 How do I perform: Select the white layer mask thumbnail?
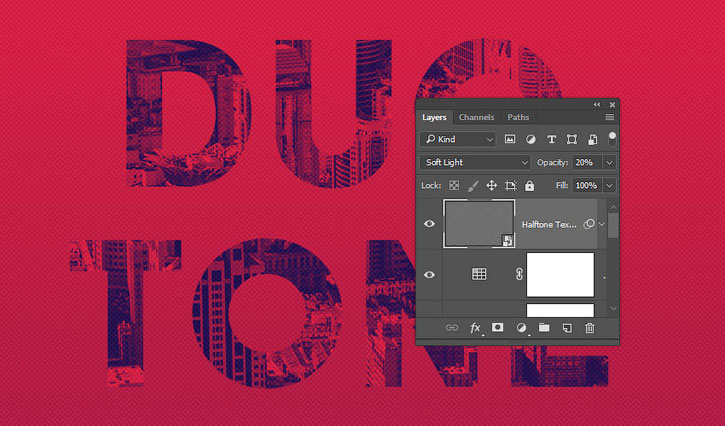tap(560, 275)
